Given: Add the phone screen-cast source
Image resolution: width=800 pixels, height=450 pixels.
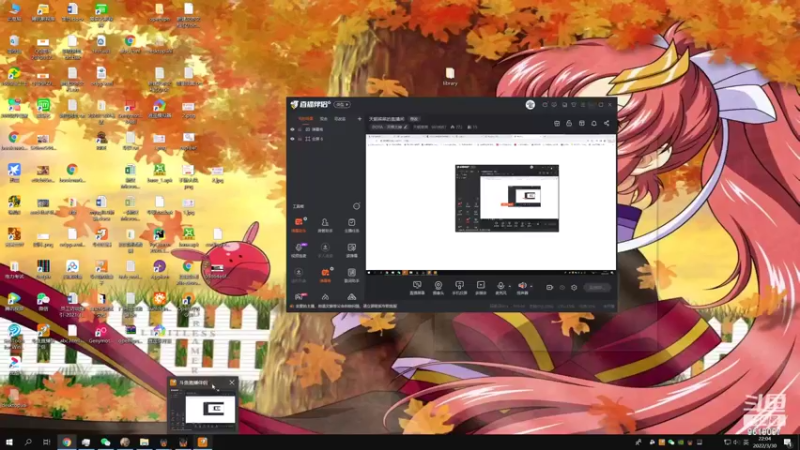Looking at the screenshot, I should tap(459, 288).
